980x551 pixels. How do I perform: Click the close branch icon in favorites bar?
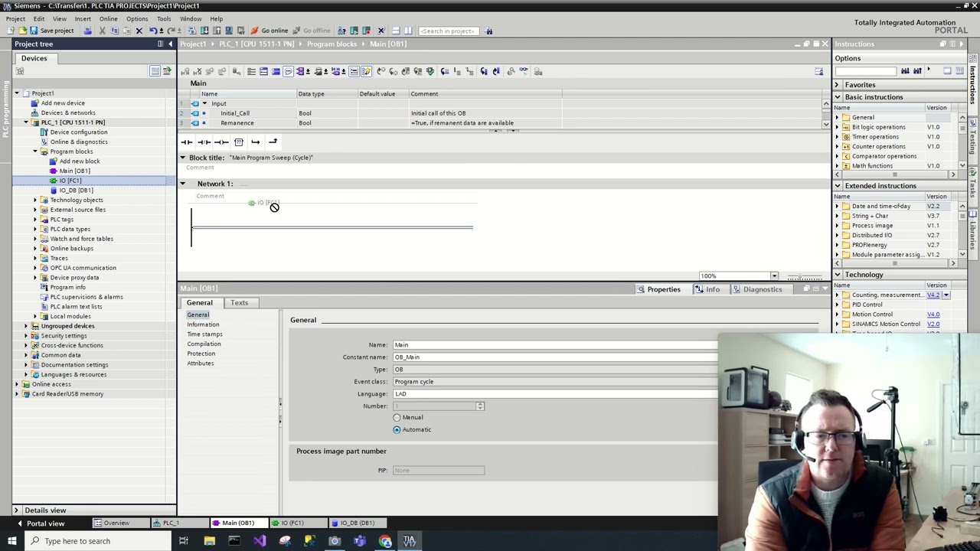pyautogui.click(x=273, y=142)
